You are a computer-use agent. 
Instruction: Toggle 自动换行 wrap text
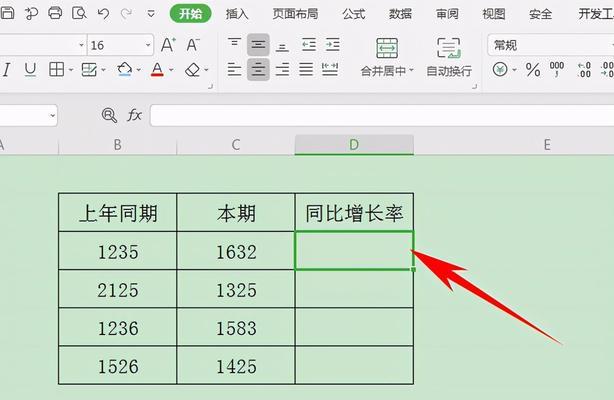click(x=449, y=57)
